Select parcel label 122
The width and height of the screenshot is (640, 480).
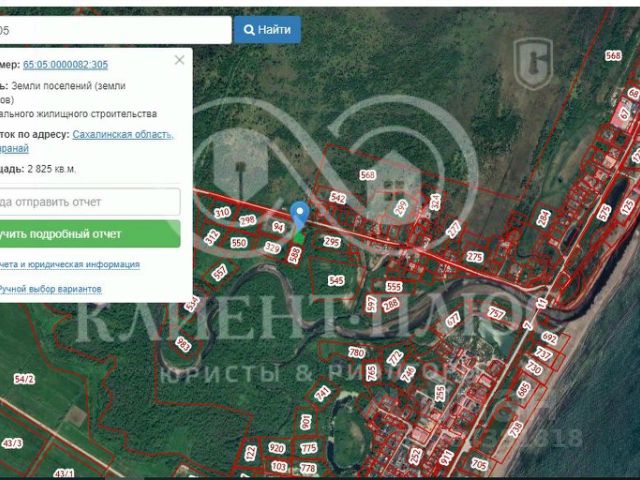251,453
